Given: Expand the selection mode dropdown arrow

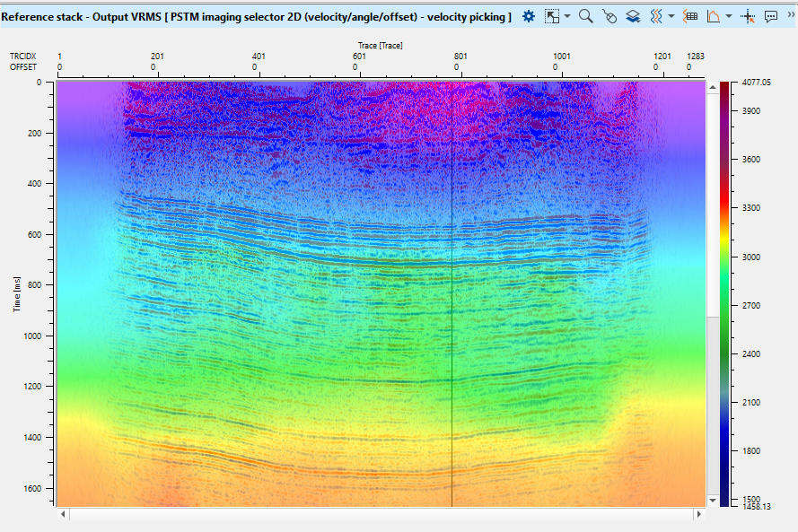Looking at the screenshot, I should pyautogui.click(x=568, y=16).
